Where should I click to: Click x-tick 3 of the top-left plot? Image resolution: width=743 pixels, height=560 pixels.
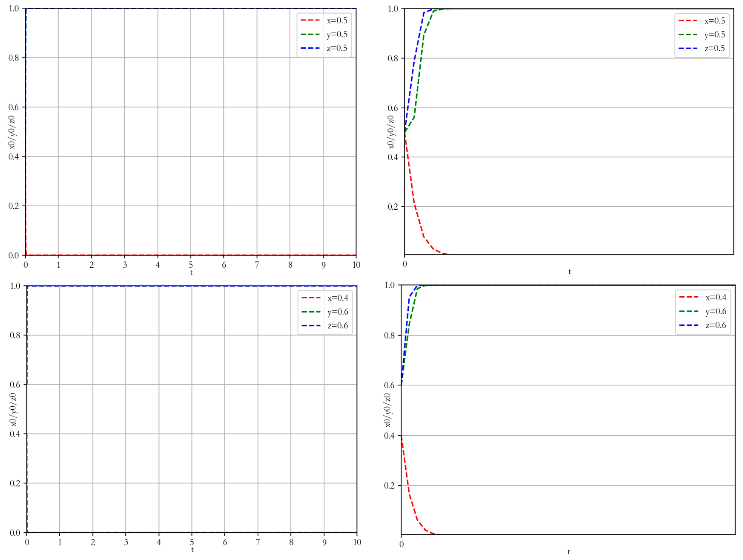tap(125, 265)
